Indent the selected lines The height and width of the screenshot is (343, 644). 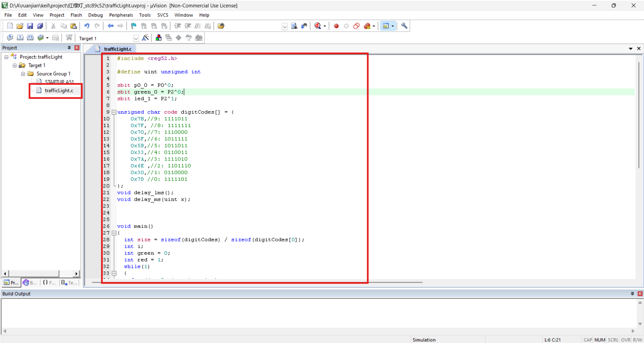click(178, 26)
